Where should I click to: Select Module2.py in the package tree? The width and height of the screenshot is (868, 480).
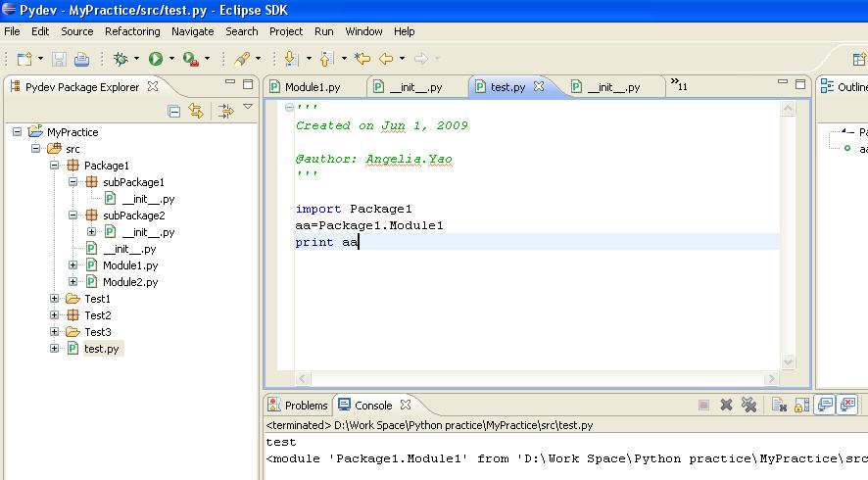tap(130, 282)
